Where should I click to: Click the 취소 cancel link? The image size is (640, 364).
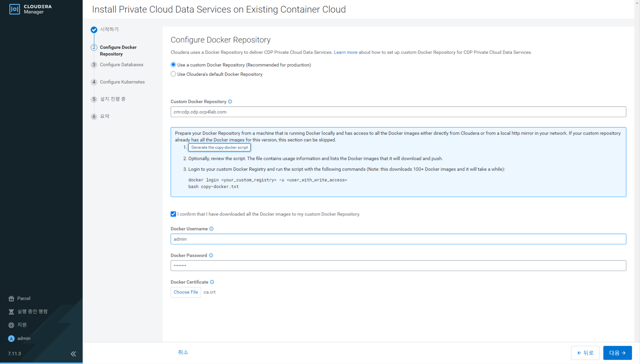[183, 352]
